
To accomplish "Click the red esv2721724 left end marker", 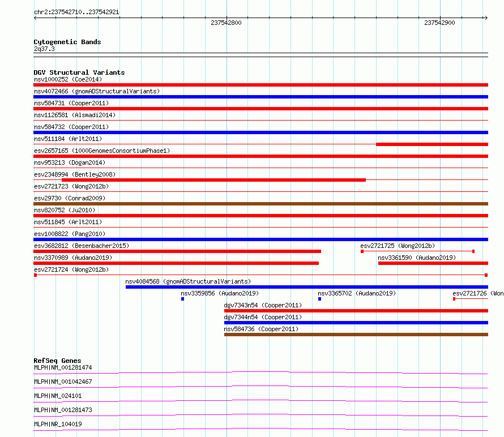I will click(x=35, y=275).
